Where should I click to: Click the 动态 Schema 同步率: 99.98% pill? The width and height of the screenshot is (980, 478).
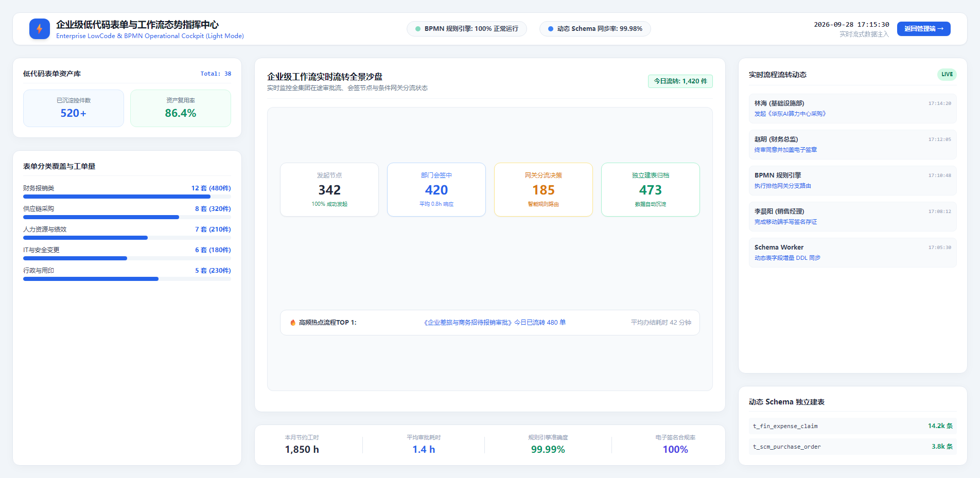click(x=595, y=29)
